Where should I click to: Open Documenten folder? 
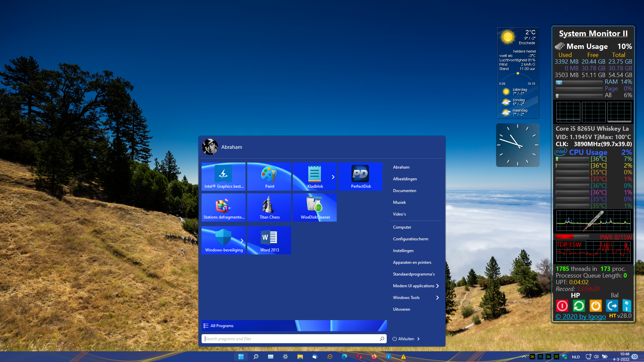tap(405, 190)
